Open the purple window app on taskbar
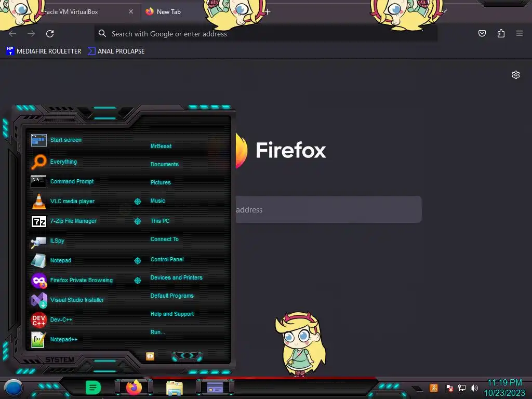Image resolution: width=532 pixels, height=399 pixels. click(215, 388)
